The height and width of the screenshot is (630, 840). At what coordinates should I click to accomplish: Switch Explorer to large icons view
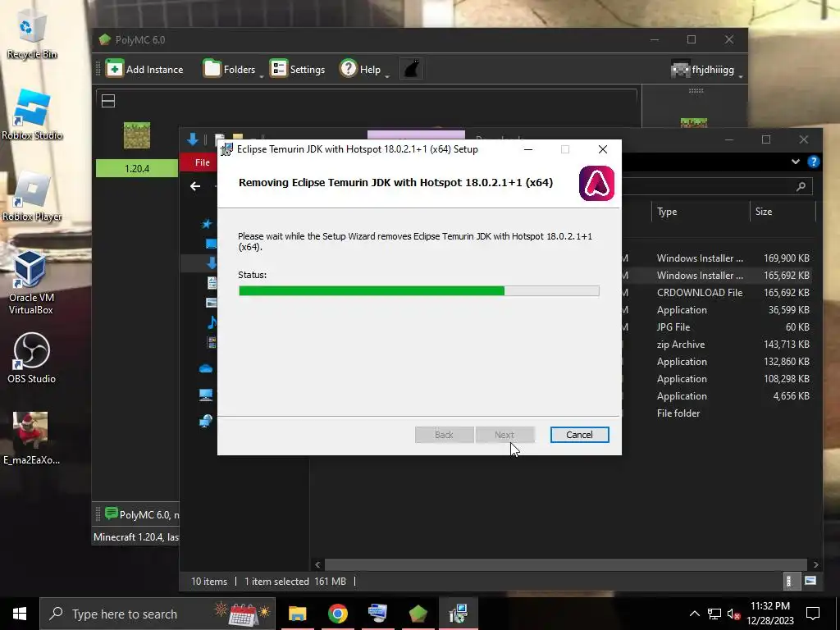point(810,582)
